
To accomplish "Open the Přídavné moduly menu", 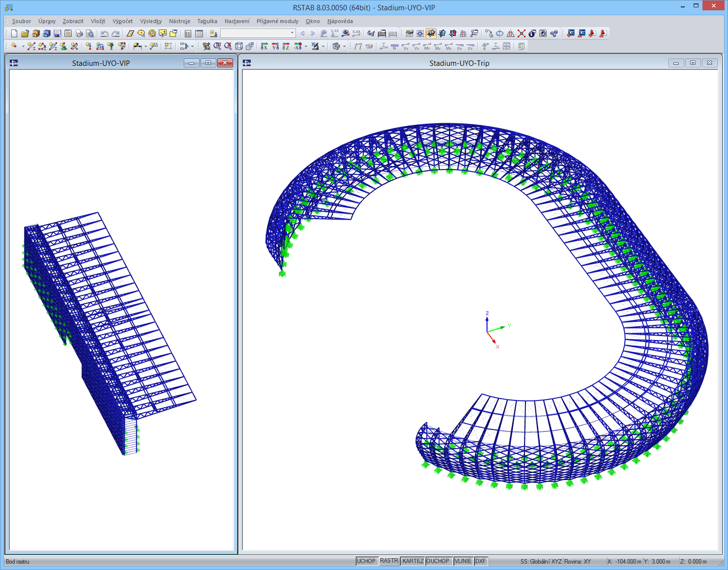I will coord(277,21).
